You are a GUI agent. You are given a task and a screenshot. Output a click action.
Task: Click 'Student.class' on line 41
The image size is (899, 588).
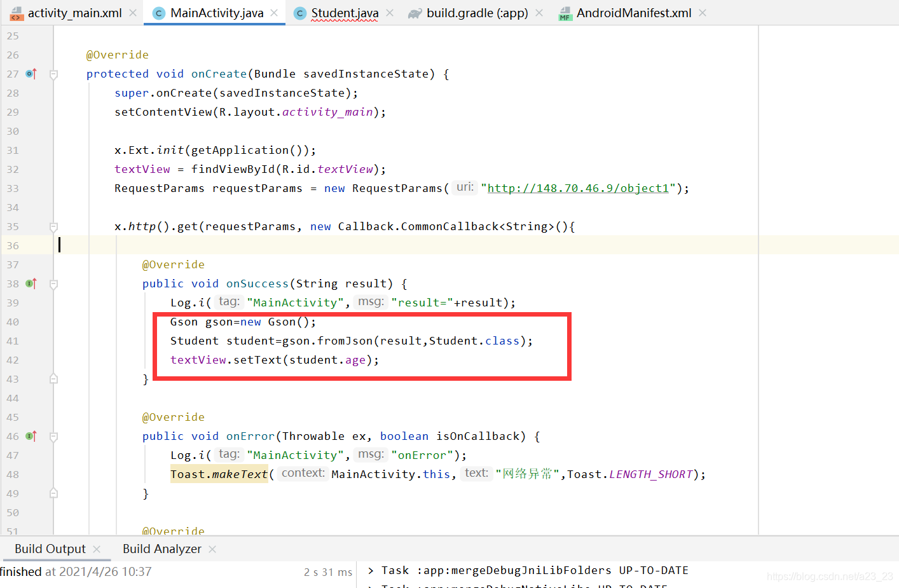coord(474,341)
